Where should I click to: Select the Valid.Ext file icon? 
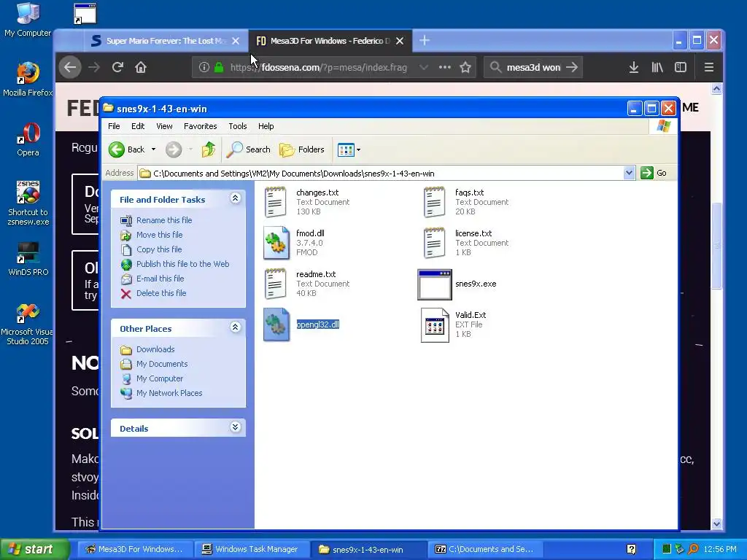[x=435, y=325]
